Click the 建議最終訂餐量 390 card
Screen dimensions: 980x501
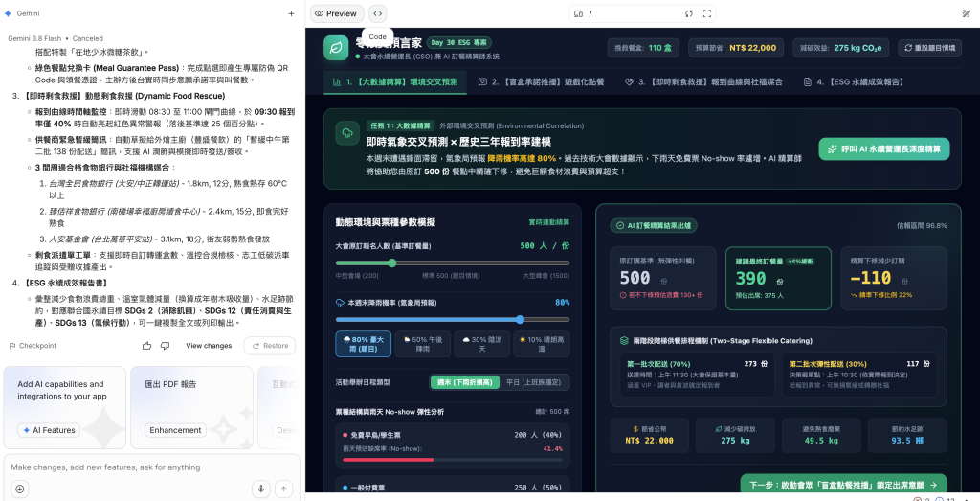(778, 279)
